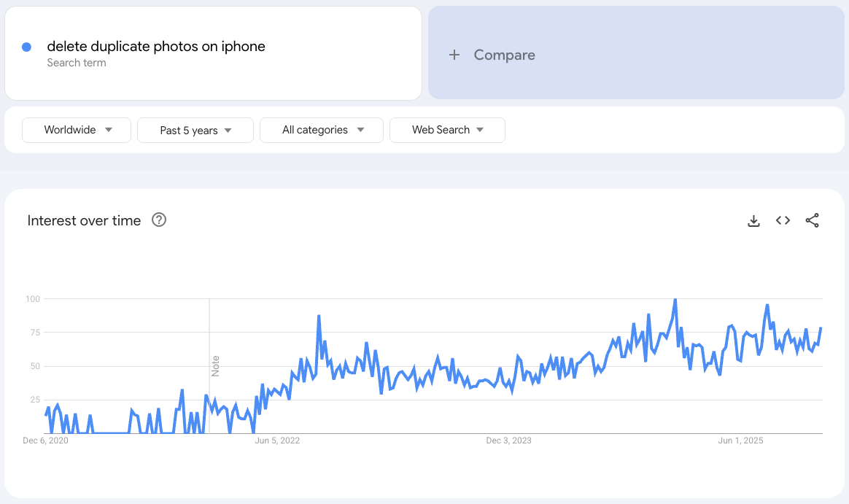Expand the Past 5 years time range dropdown
Image resolution: width=849 pixels, height=504 pixels.
pyautogui.click(x=195, y=130)
